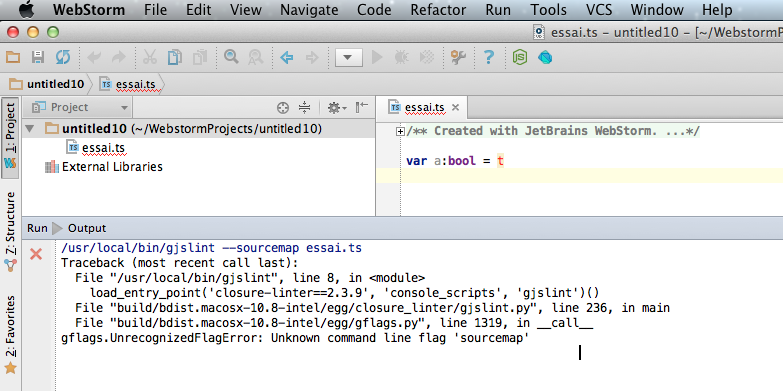Image resolution: width=783 pixels, height=391 pixels.
Task: Click the Cut scissors icon
Action: click(149, 57)
